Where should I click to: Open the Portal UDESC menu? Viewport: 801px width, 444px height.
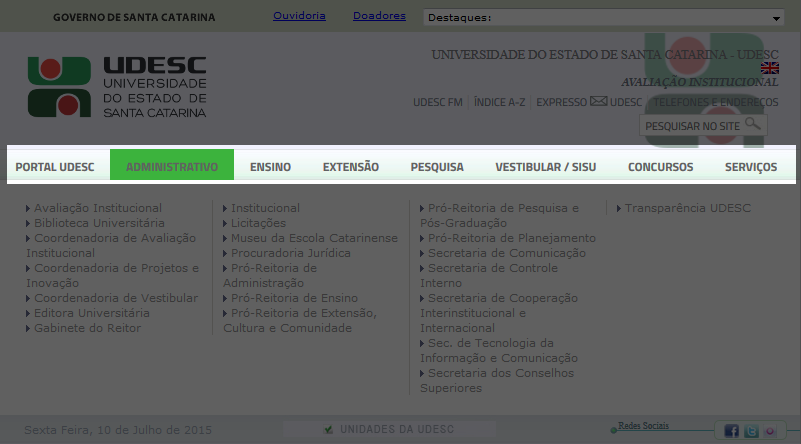[x=55, y=167]
